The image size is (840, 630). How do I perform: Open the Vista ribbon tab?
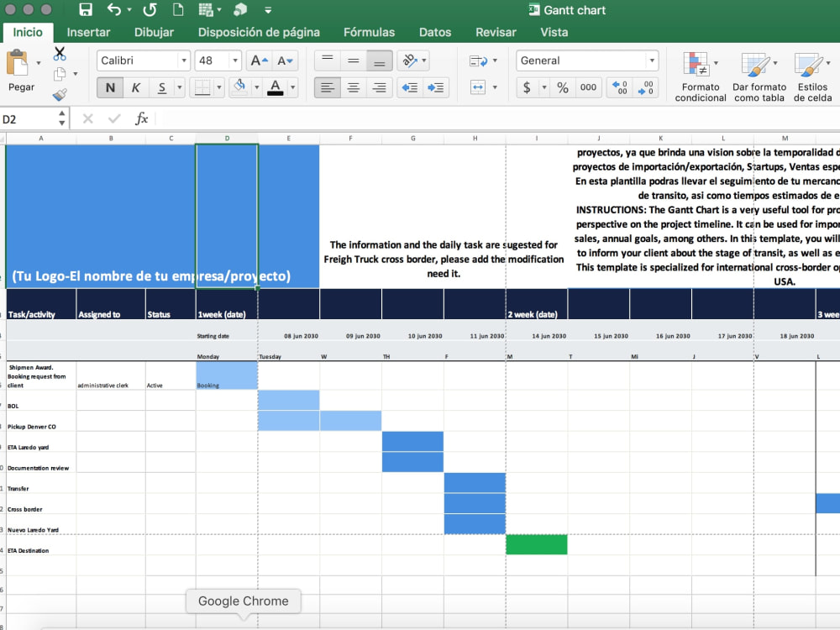pyautogui.click(x=554, y=32)
